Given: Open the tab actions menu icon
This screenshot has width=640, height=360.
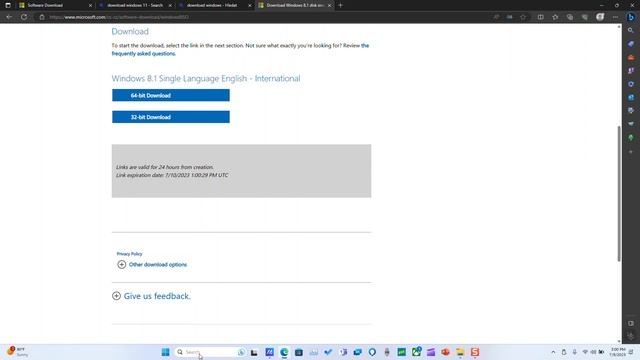Looking at the screenshot, I should 8,5.
